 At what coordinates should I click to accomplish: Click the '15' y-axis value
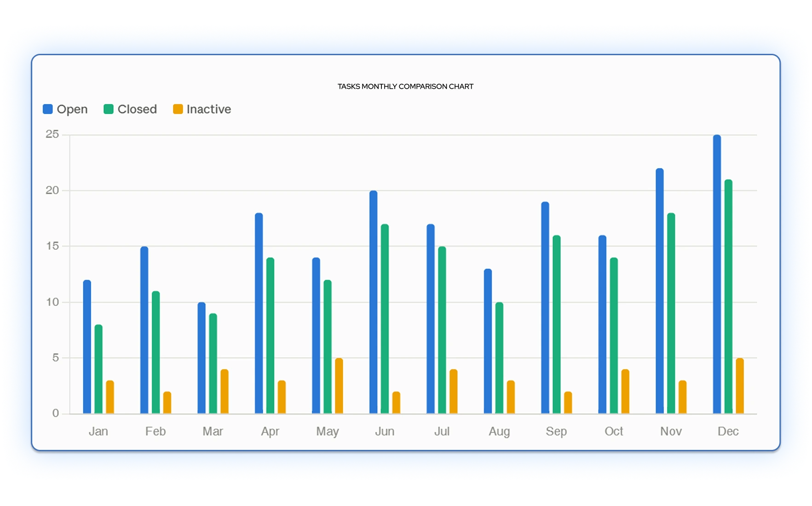tap(52, 246)
